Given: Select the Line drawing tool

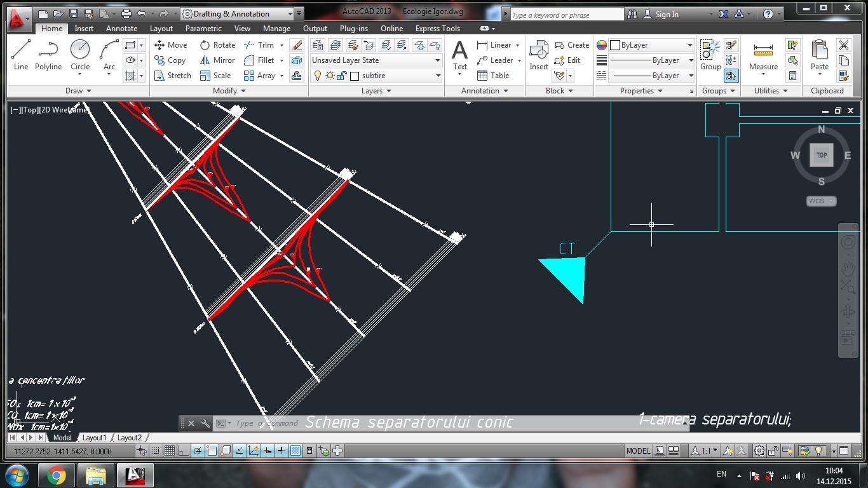Looking at the screenshot, I should 21,55.
